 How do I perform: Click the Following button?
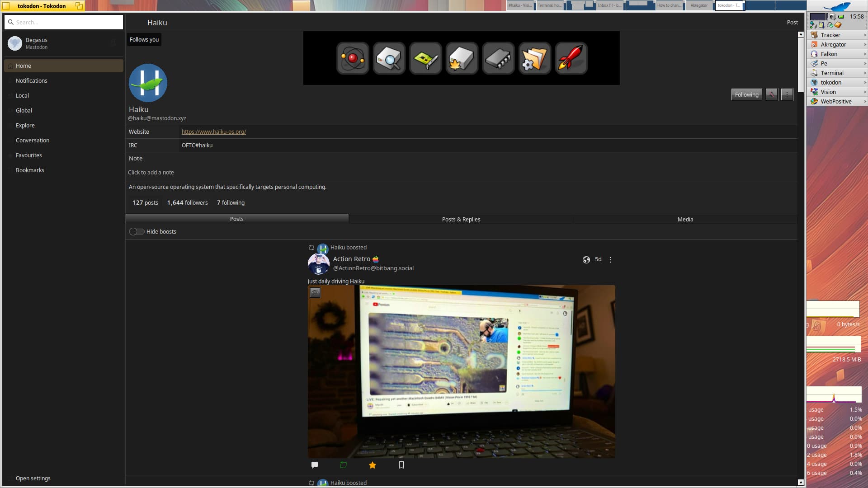click(x=746, y=94)
